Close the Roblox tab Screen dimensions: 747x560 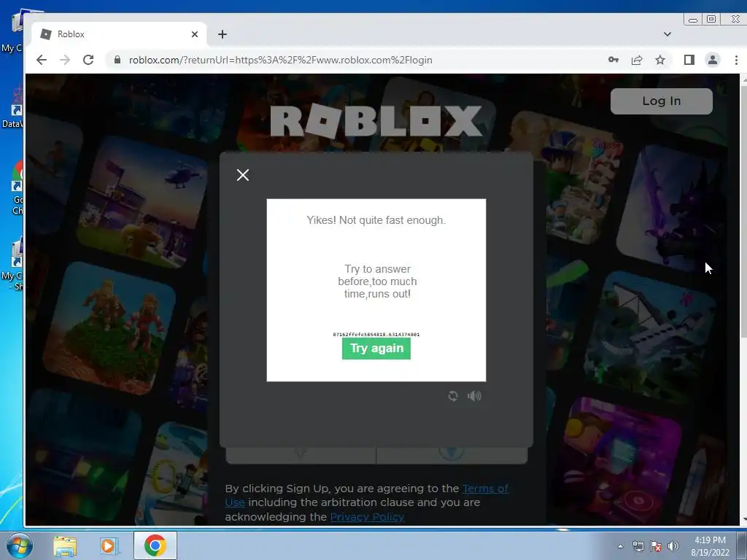[x=194, y=34]
